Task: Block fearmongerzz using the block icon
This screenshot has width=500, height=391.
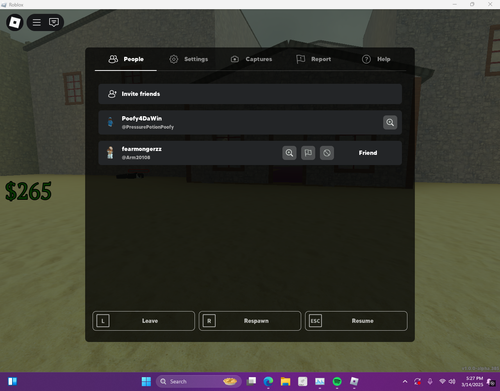Action: pyautogui.click(x=327, y=153)
